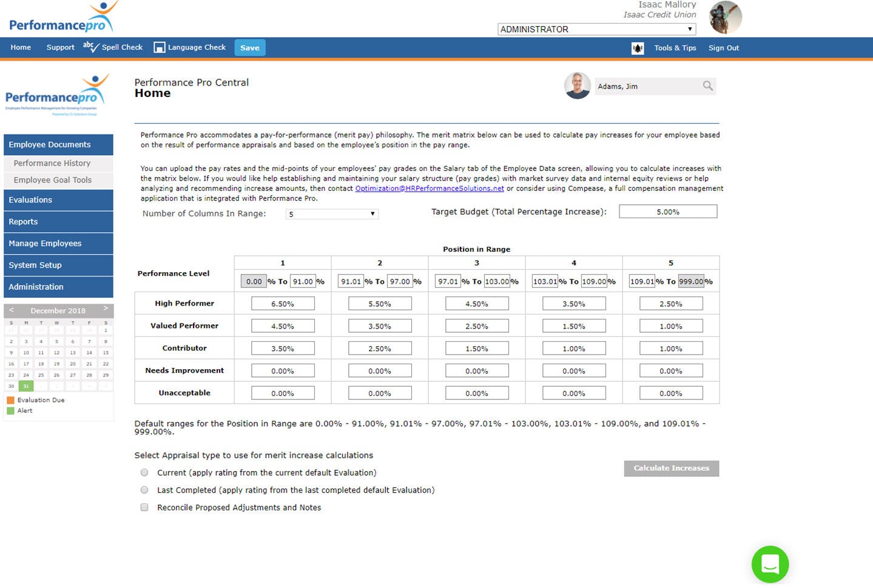Click the Language Check icon
The image size is (873, 588).
click(159, 47)
